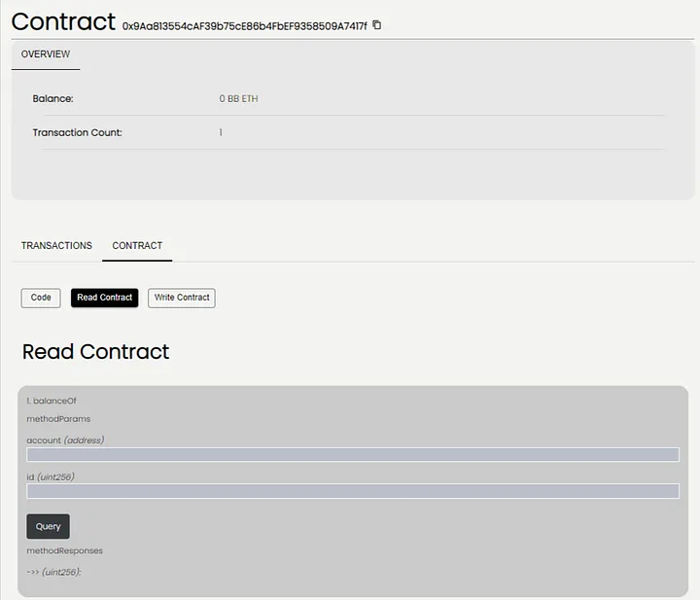This screenshot has height=600, width=700.
Task: Click the Transaction Count label
Action: 77,132
